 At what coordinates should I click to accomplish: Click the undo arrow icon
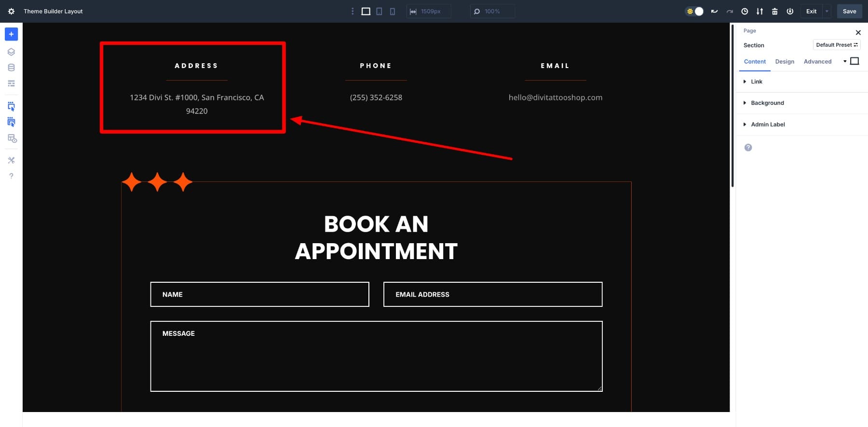point(714,11)
